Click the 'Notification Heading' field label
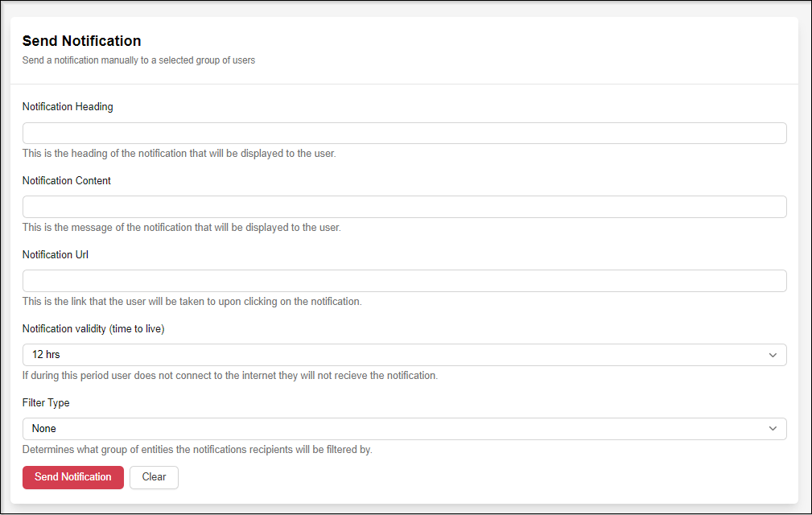812x515 pixels. pos(68,106)
